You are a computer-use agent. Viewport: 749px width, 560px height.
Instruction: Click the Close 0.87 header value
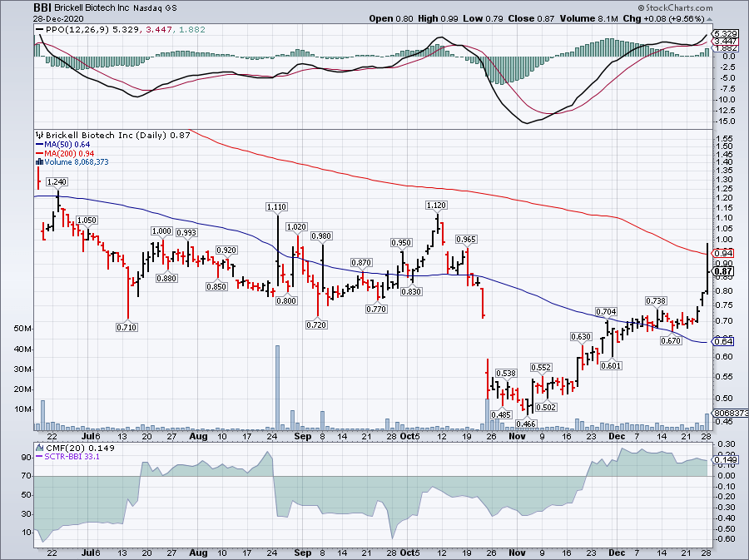pos(531,18)
